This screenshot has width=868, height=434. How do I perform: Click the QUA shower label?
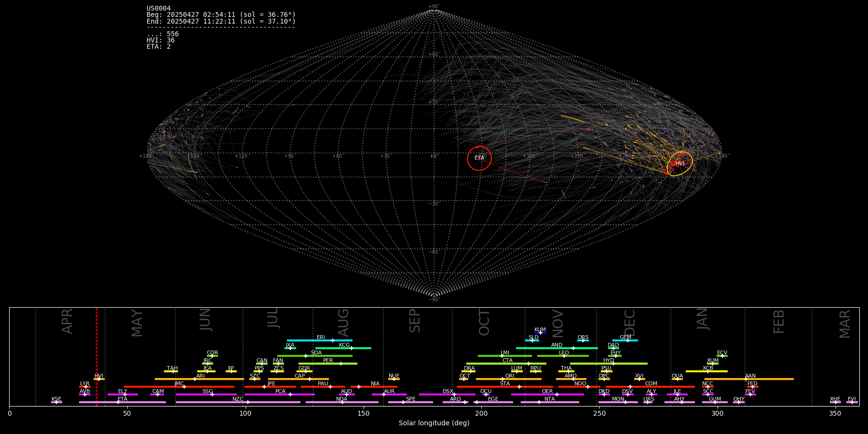point(678,376)
